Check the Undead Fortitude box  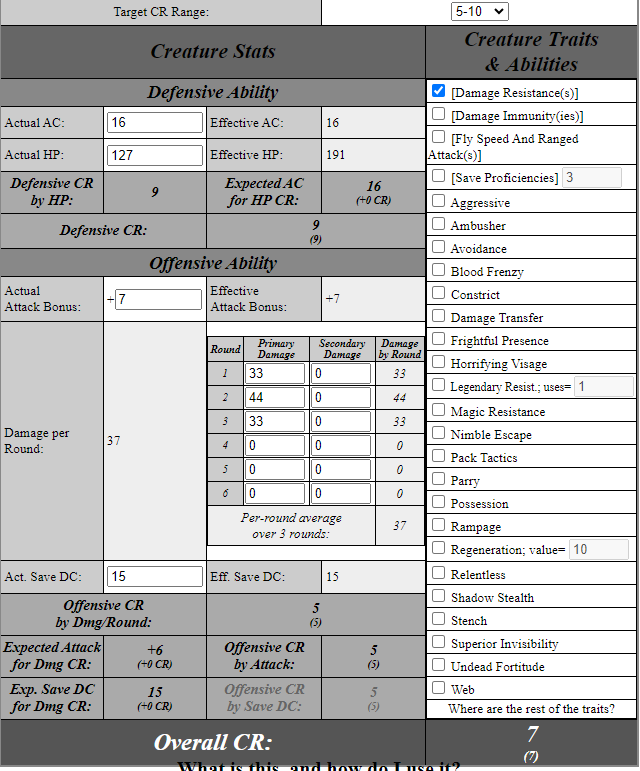point(438,665)
